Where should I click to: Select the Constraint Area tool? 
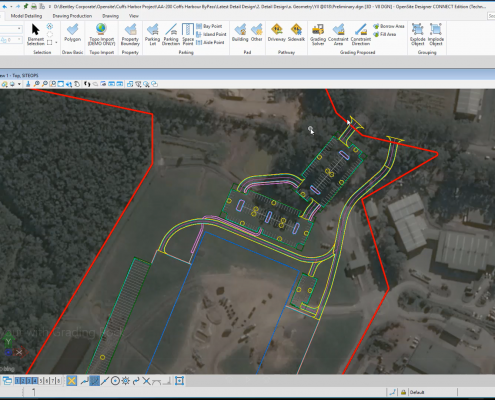338,35
